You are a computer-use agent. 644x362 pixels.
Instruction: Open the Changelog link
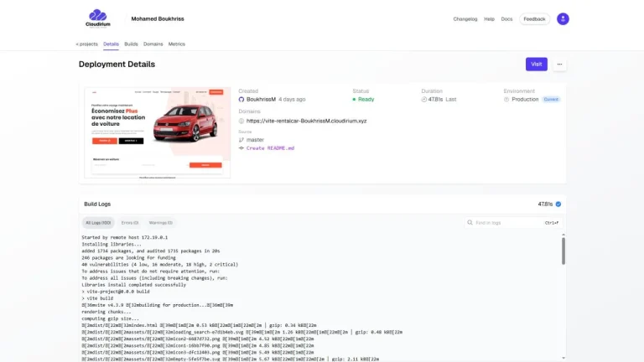pyautogui.click(x=465, y=19)
